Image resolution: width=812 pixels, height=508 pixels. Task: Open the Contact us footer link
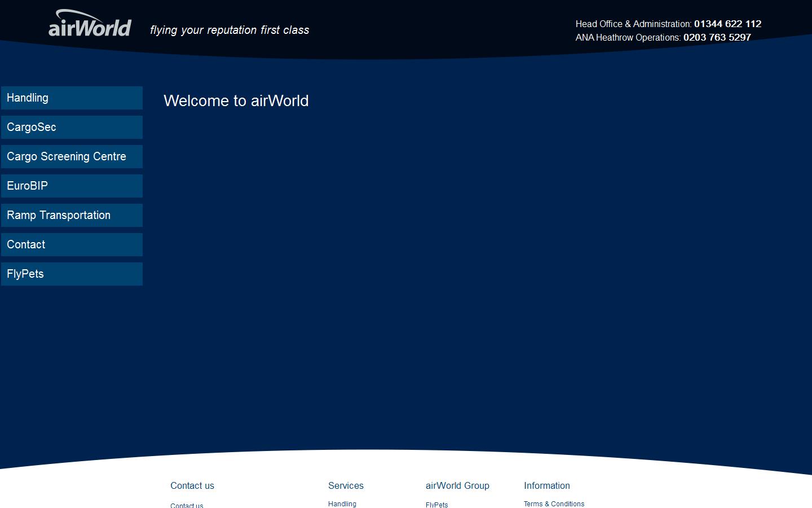pyautogui.click(x=186, y=505)
